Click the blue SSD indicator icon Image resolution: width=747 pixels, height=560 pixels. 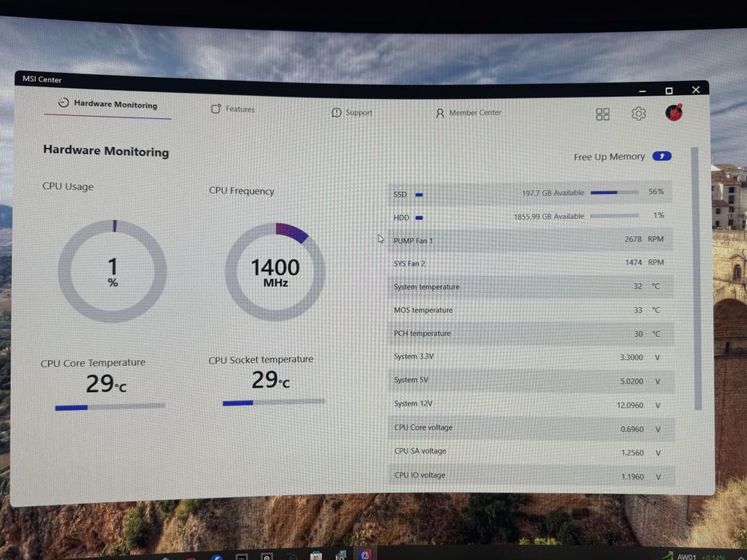tap(420, 194)
